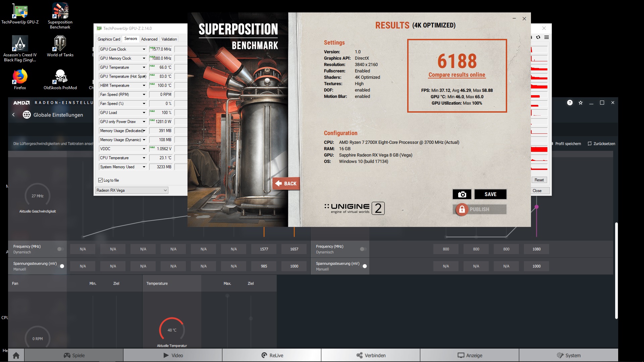
Task: Open the Validation tab in GPU-Z
Action: pos(169,39)
